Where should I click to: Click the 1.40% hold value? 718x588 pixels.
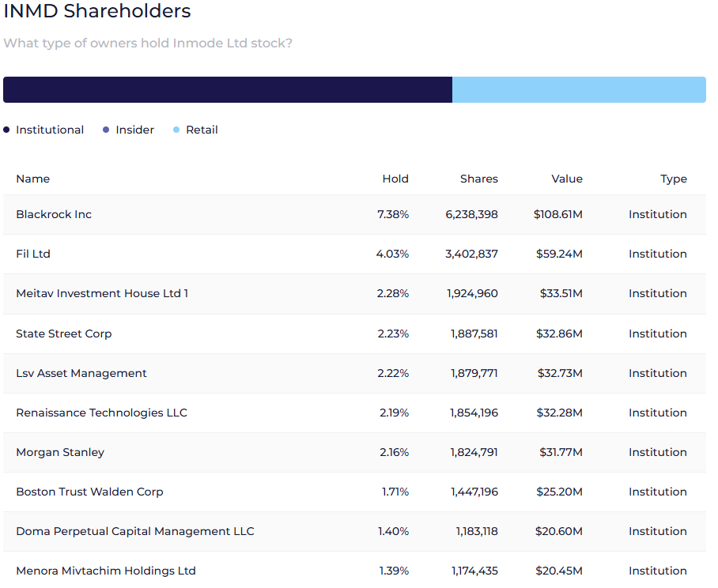(x=393, y=531)
